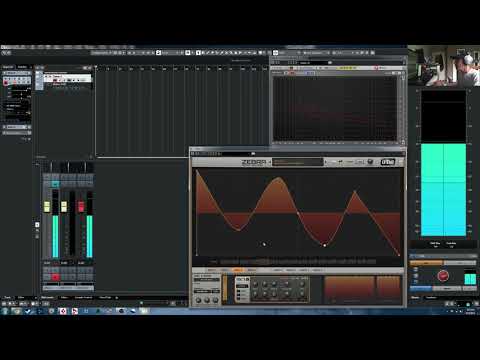This screenshot has width=480, height=360.
Task: Click the cyan loudness meter in the right zone
Action: coord(443,190)
